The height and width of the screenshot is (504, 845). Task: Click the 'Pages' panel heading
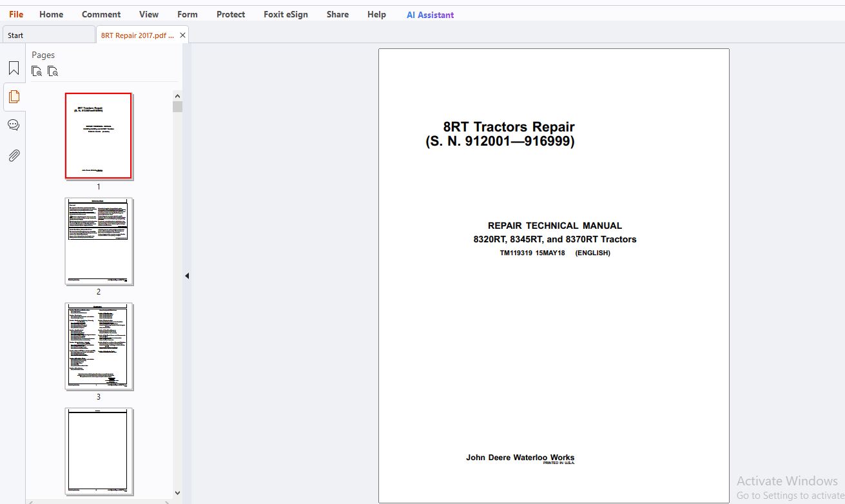click(43, 55)
